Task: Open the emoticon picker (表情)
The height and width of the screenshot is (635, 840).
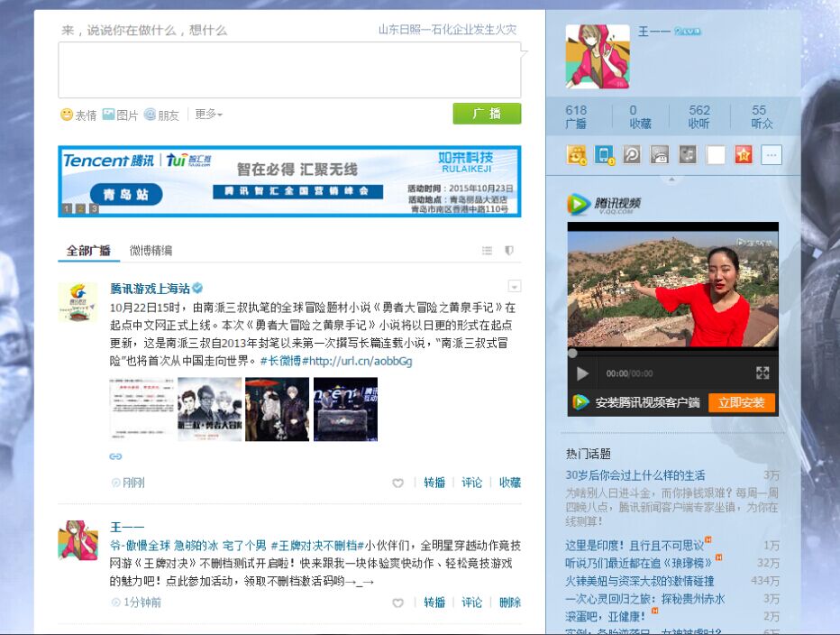Action: [78, 115]
